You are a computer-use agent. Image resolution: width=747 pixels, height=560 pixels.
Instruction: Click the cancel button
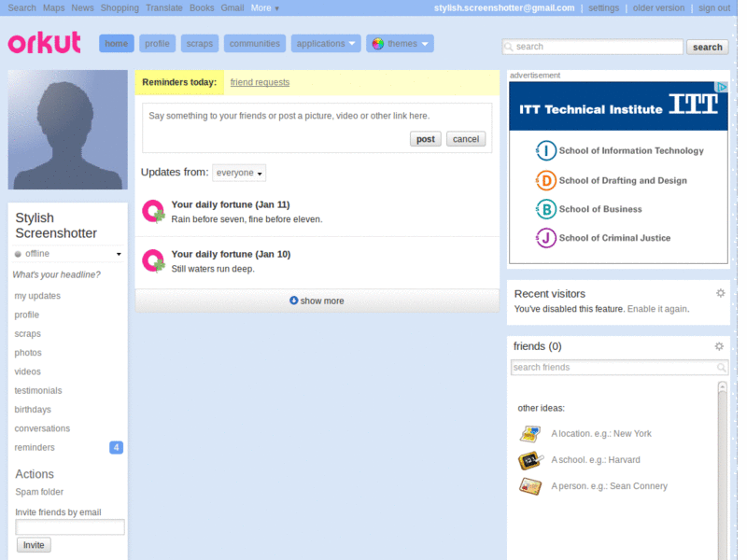[x=466, y=139]
